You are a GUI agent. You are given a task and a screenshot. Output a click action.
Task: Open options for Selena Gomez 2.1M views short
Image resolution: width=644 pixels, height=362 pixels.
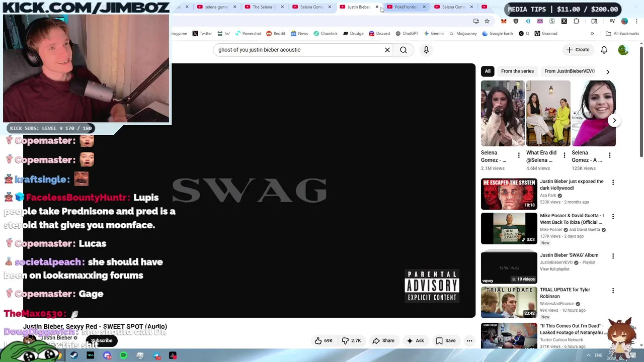click(x=519, y=155)
